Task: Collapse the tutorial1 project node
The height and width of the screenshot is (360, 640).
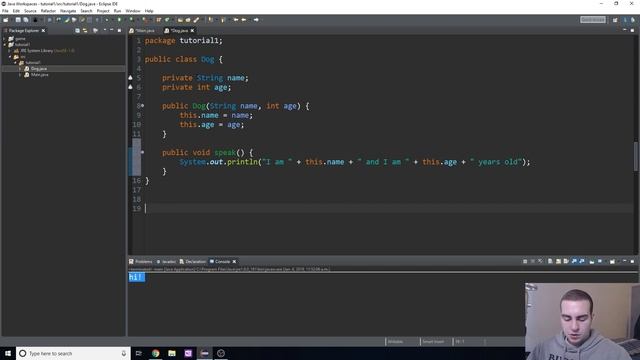Action: [x=4, y=44]
